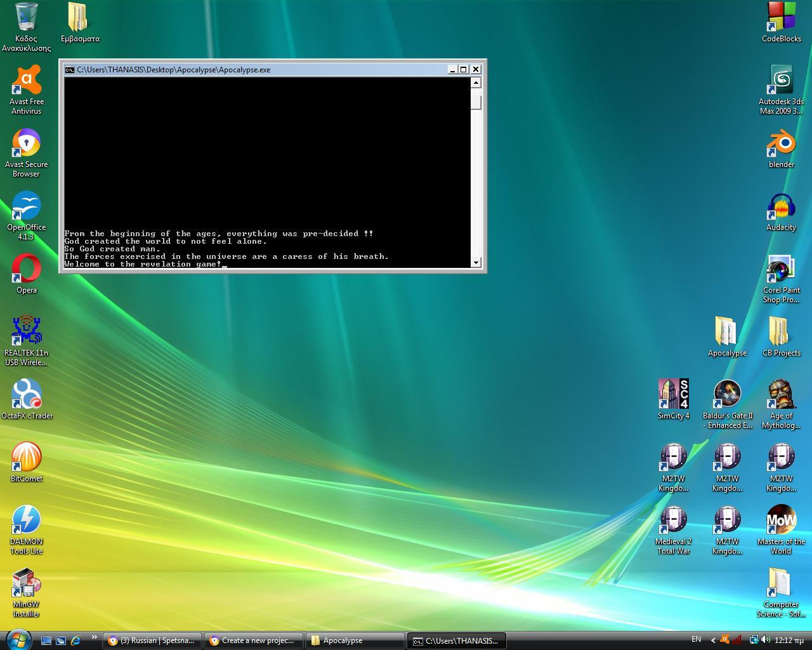Select the BitComet desktop icon
812x650 pixels.
point(26,462)
